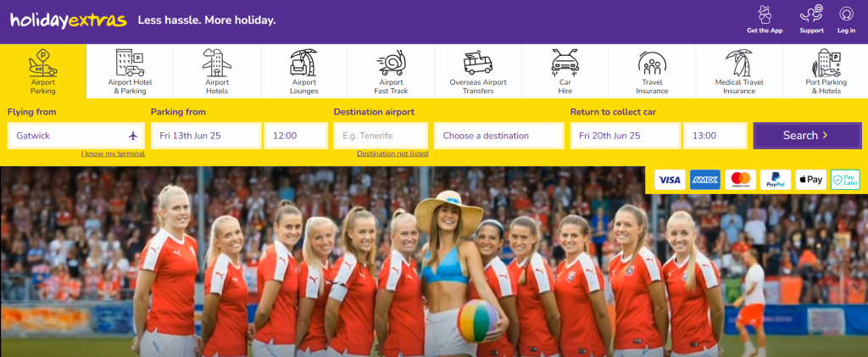
Task: Switch to Airport Hotel & Parking tab
Action: [x=130, y=71]
